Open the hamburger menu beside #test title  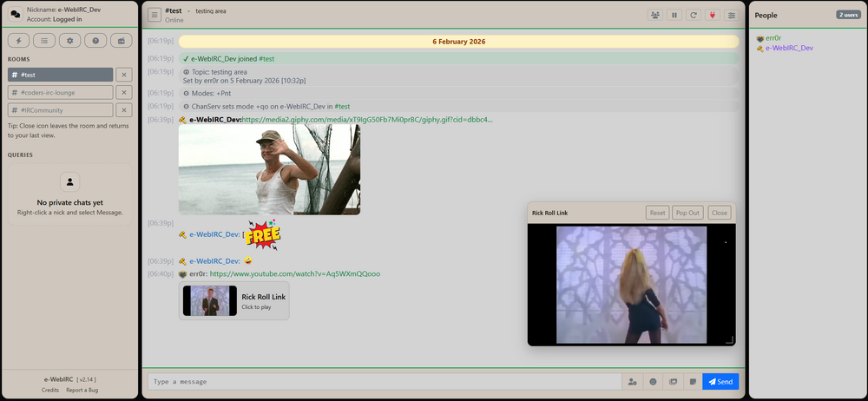(155, 15)
